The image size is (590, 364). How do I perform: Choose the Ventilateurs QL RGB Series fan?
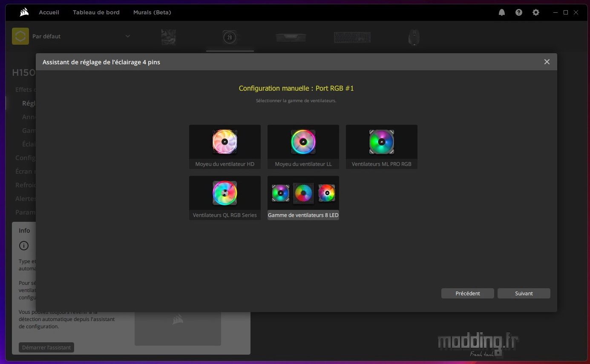(x=225, y=198)
